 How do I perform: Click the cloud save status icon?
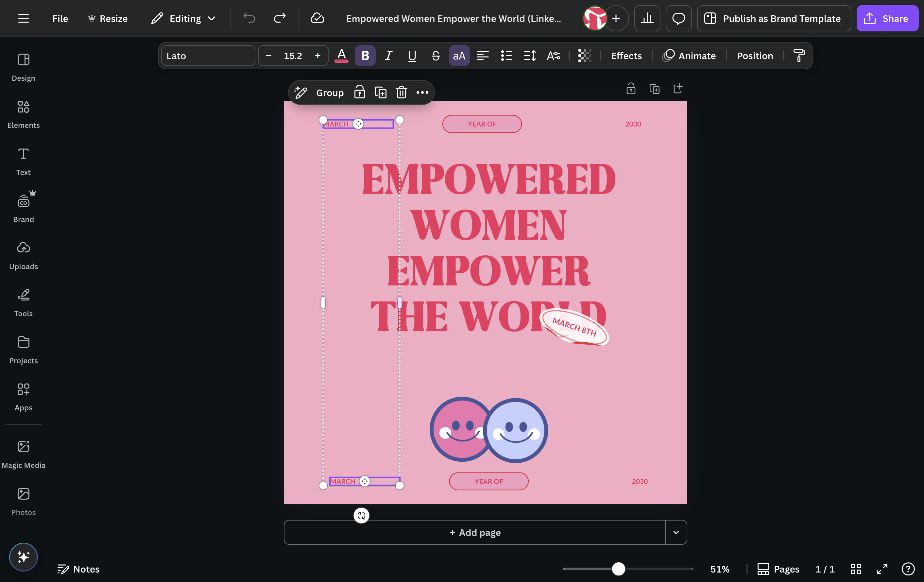coord(317,18)
